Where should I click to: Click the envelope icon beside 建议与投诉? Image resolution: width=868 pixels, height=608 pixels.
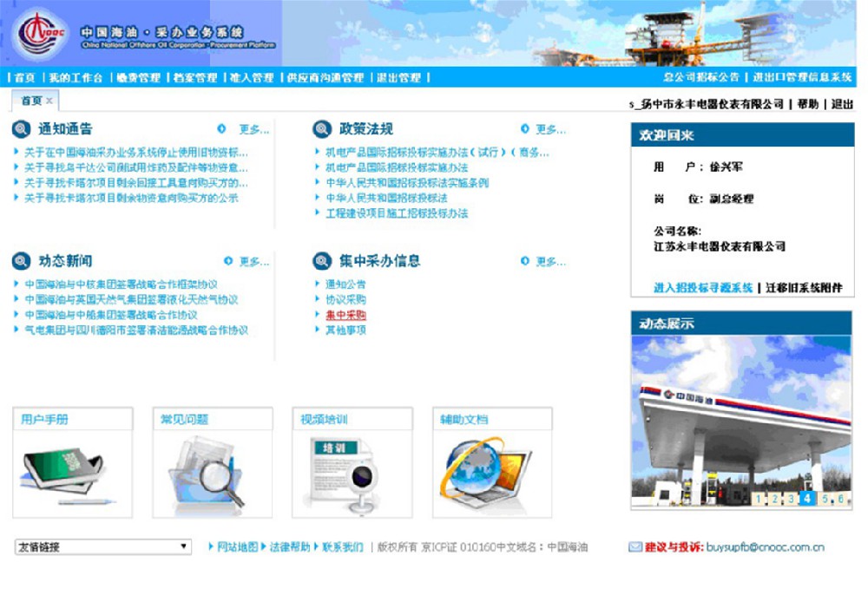(x=634, y=547)
